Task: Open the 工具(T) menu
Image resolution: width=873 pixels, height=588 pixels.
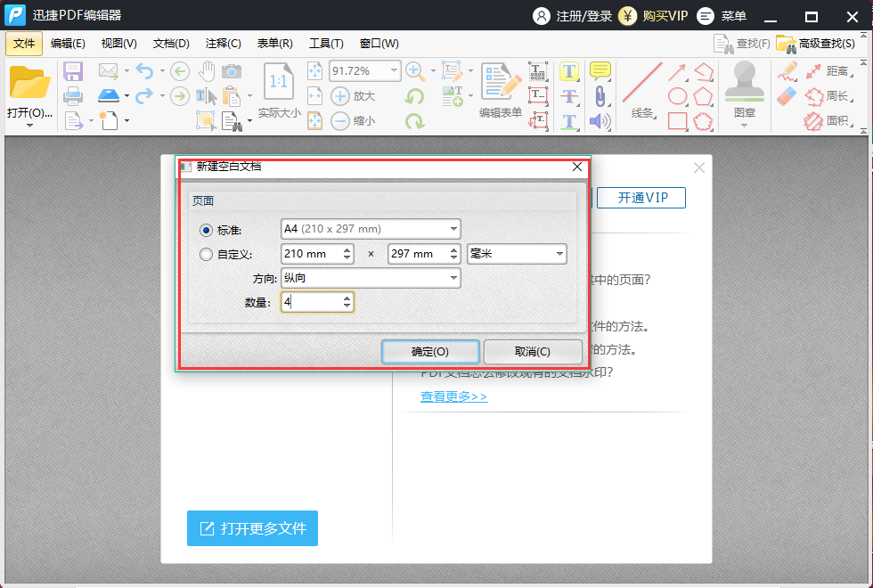Action: pos(326,44)
